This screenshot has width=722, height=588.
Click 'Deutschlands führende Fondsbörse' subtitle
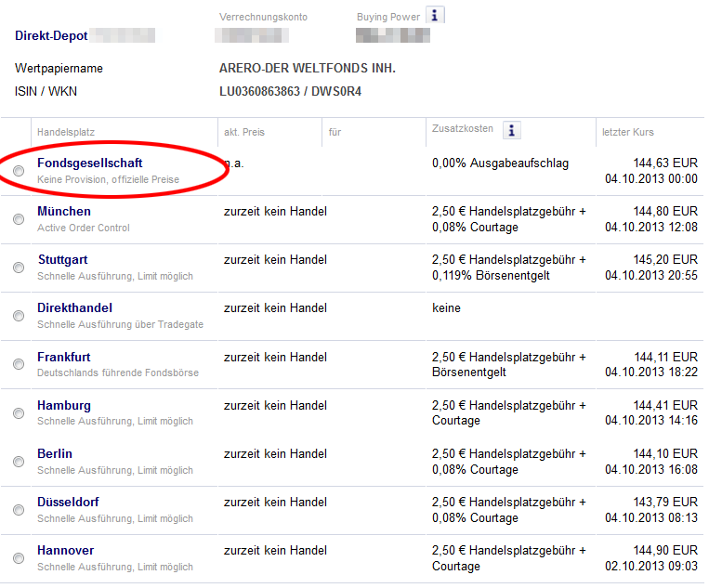[x=118, y=372]
